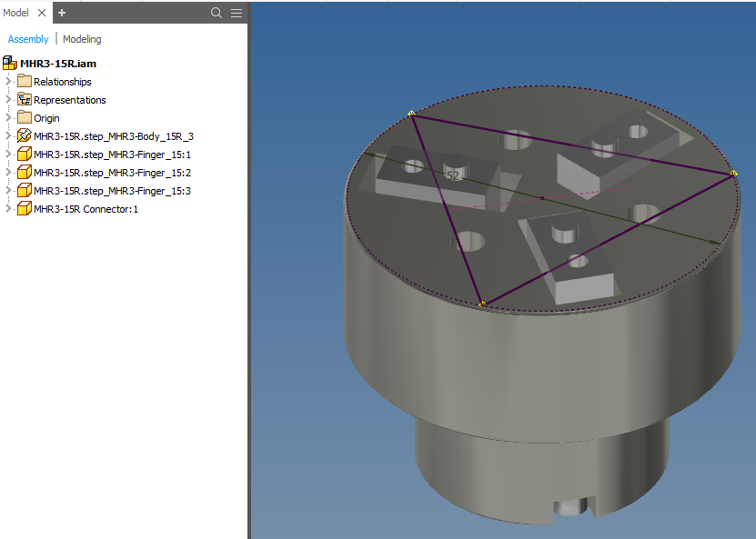Click the dimension value 52 in the viewport

[x=453, y=175]
